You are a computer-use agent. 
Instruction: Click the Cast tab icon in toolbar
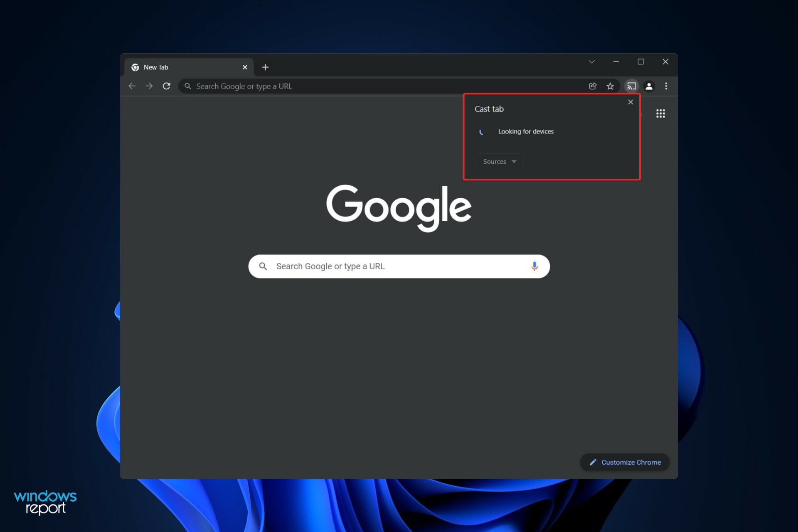tap(631, 86)
